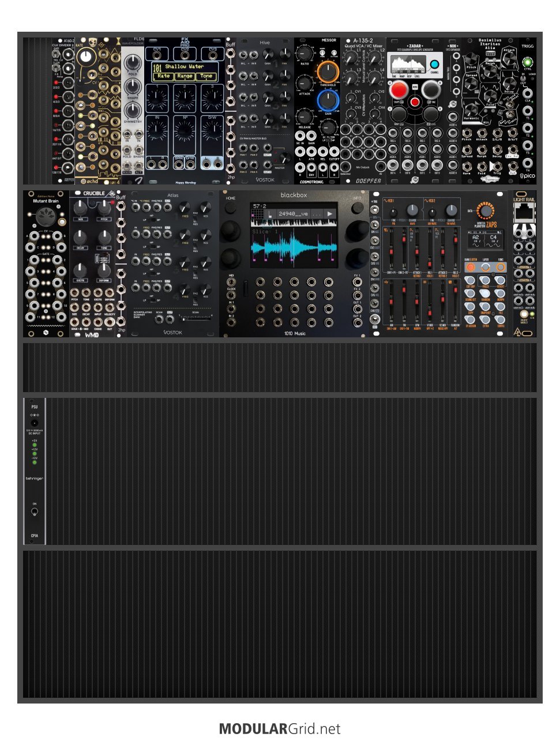The width and height of the screenshot is (560, 741).
Task: Click the green CTRL button on TRIGG
Action: point(527,62)
